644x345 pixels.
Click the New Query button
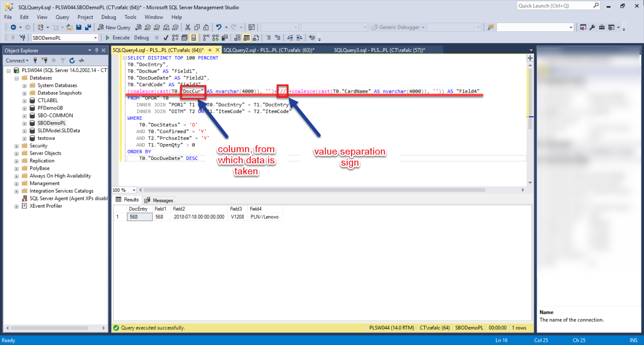click(114, 27)
